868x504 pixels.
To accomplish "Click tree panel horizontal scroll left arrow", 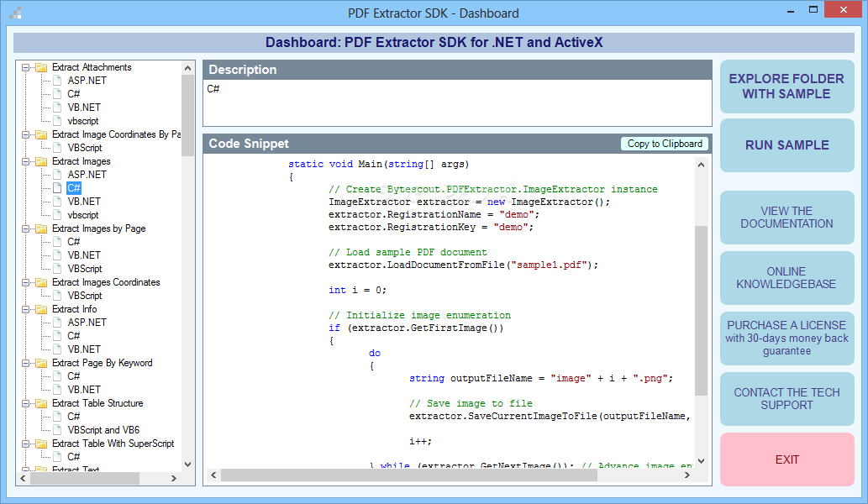I will [x=23, y=479].
